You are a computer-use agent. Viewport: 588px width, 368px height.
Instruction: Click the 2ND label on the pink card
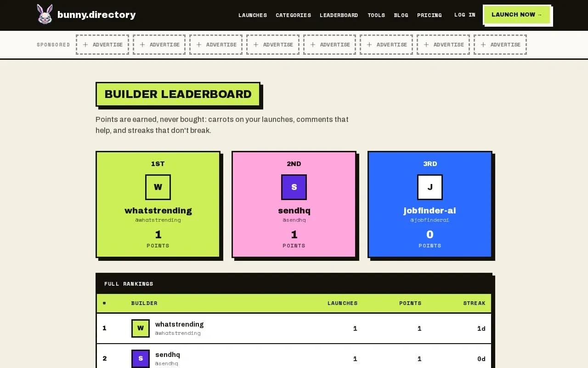point(294,164)
